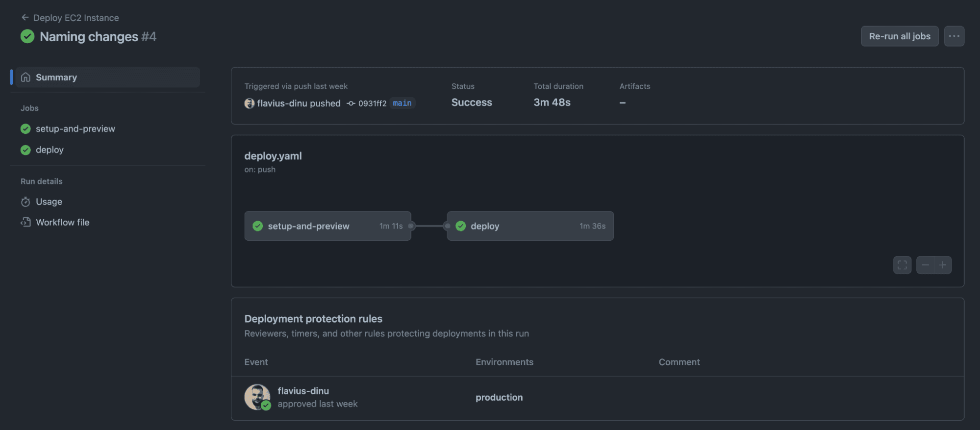
Task: Click the stopwatch icon beside Usage
Action: [25, 202]
